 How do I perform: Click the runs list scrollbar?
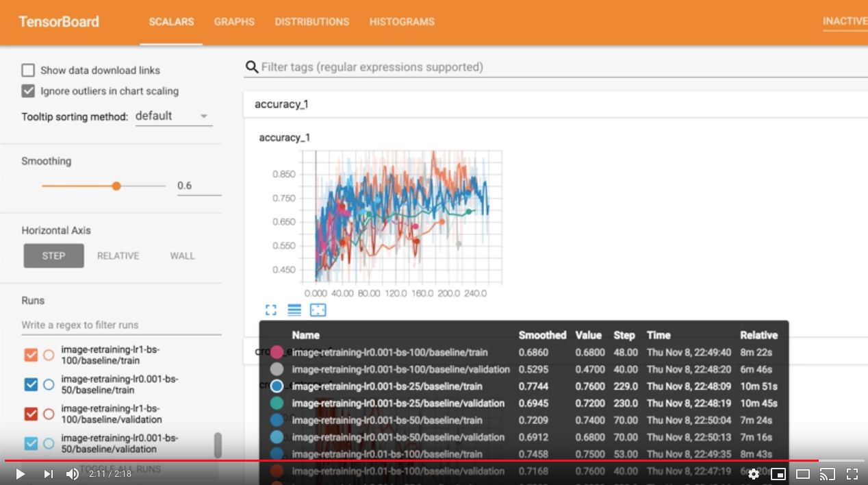click(218, 445)
